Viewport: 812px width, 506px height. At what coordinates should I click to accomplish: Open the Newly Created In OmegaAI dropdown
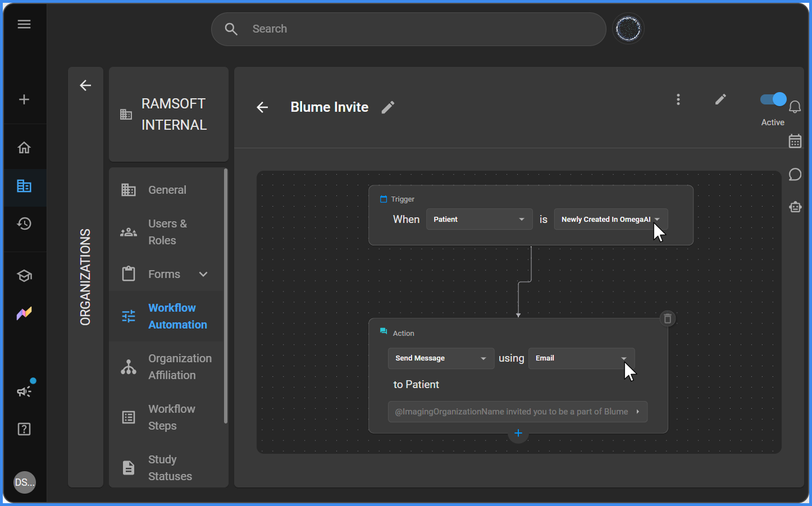coord(611,219)
